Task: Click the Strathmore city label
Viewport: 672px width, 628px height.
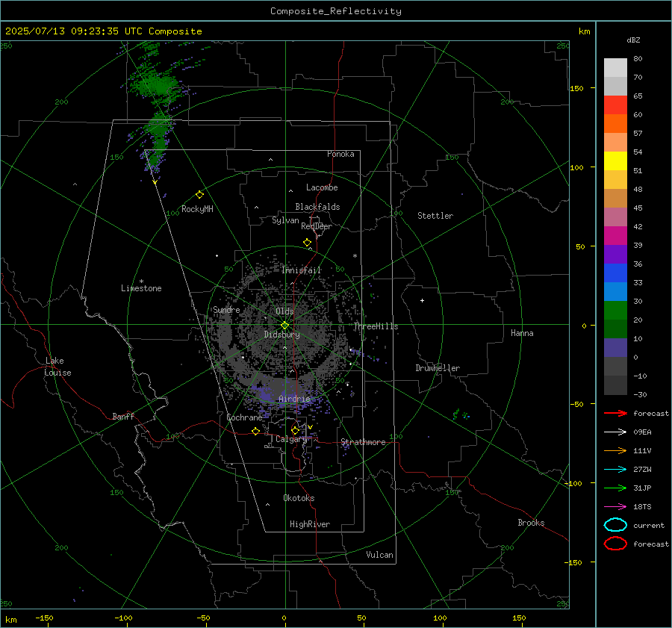Action: click(x=363, y=442)
